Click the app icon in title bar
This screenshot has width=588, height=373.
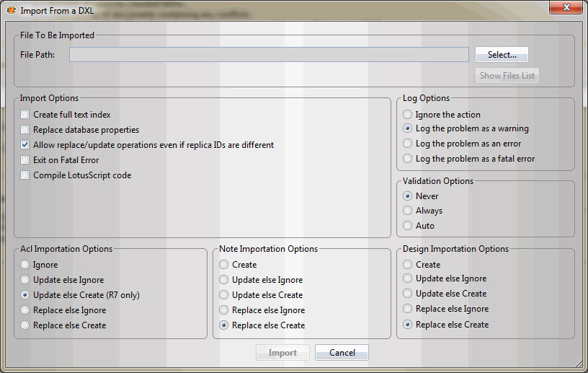point(11,11)
